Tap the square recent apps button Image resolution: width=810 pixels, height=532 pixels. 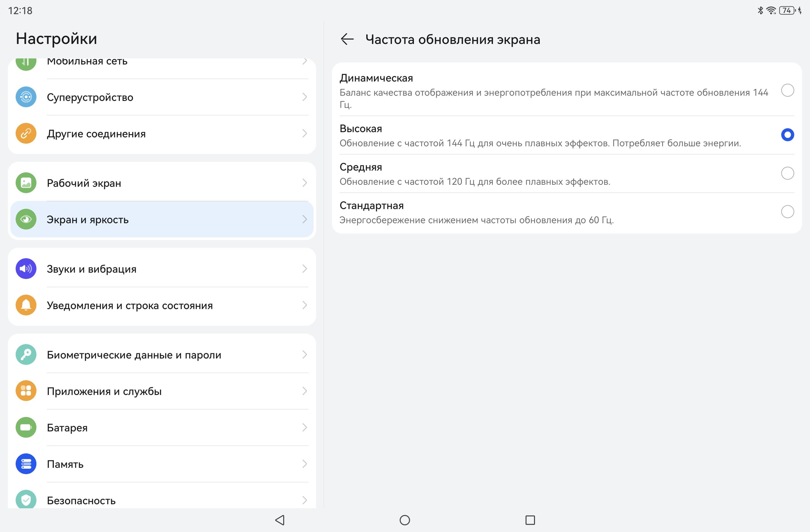pyautogui.click(x=530, y=520)
